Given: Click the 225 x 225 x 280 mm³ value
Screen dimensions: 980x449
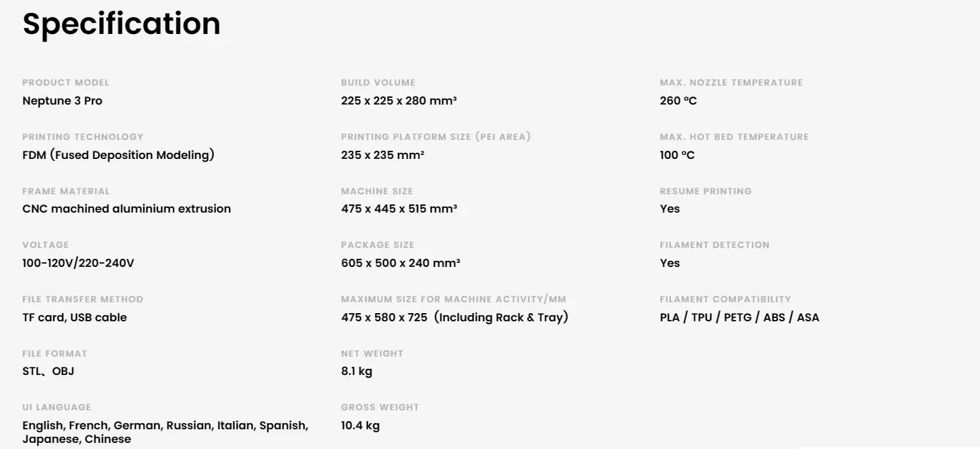Looking at the screenshot, I should pos(399,101).
